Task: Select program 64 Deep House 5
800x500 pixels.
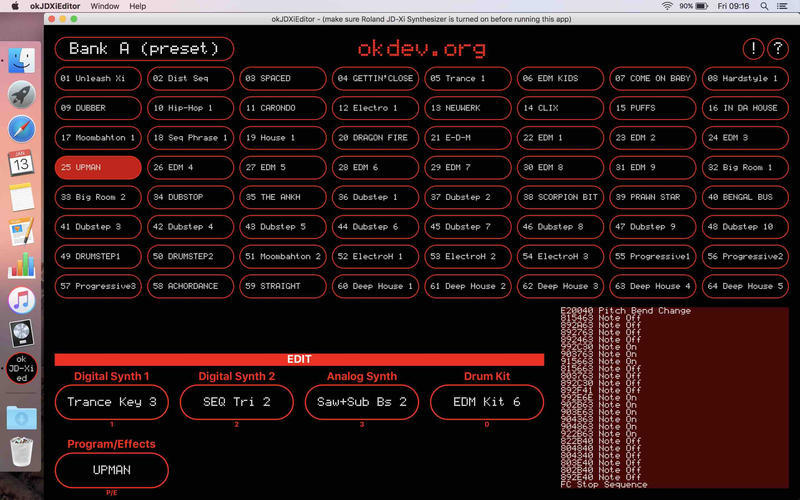Action: [x=746, y=286]
